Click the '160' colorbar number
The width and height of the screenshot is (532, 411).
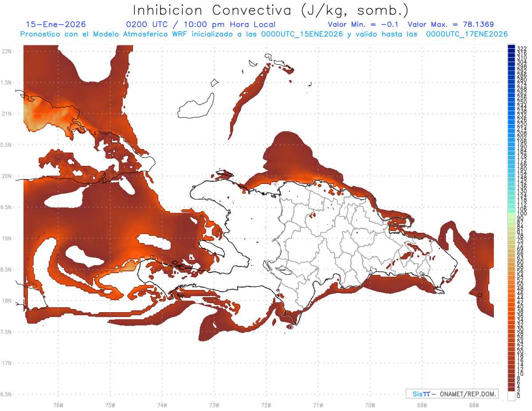pyautogui.click(x=522, y=168)
